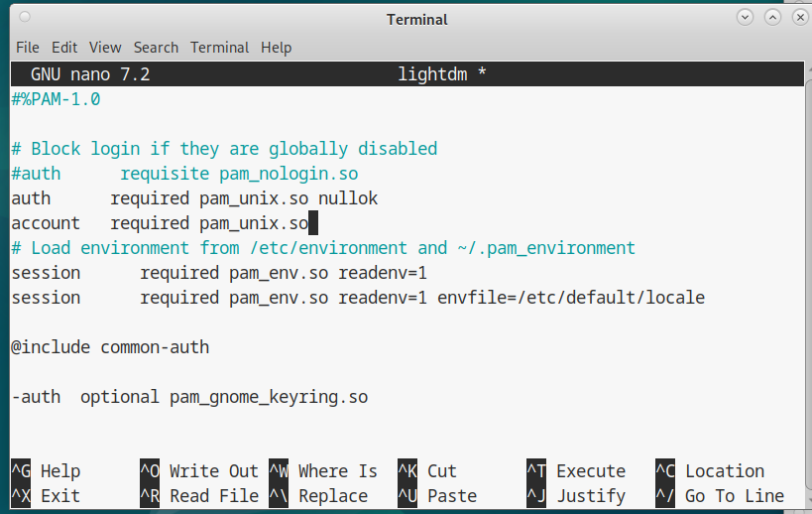Screen dimensions: 812x514
Task: Click the ^X Exit shortcut label
Action: click(46, 496)
